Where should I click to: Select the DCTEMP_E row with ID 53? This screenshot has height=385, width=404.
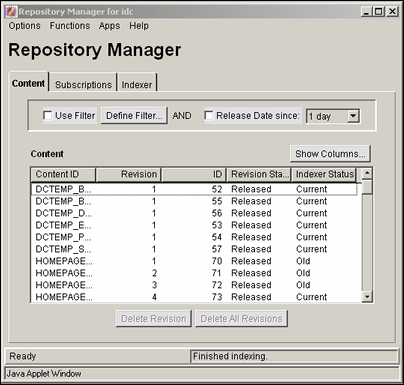pos(194,225)
